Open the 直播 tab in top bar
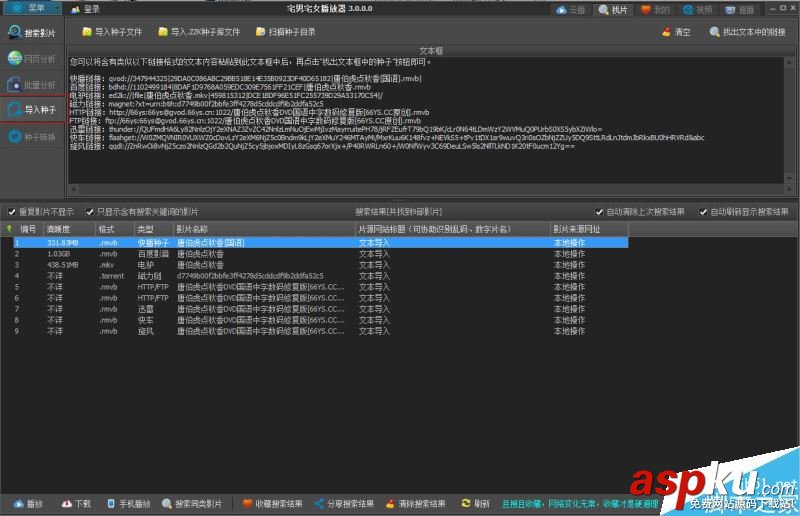 tap(740, 10)
